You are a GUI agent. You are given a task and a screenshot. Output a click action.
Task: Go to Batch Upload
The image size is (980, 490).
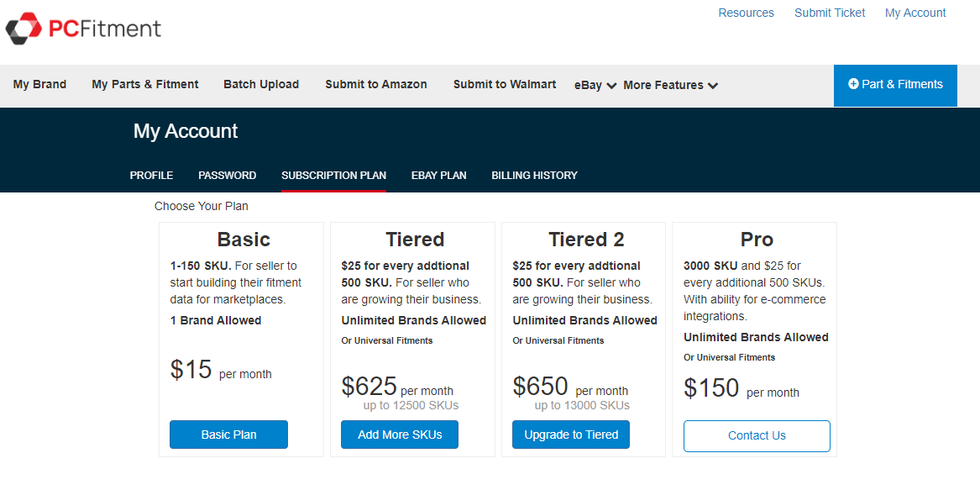[261, 84]
